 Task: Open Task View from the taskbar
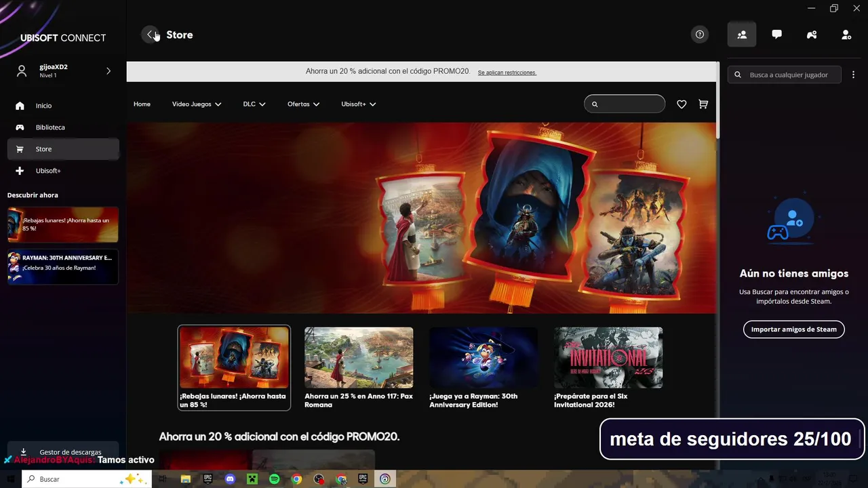[x=163, y=479]
